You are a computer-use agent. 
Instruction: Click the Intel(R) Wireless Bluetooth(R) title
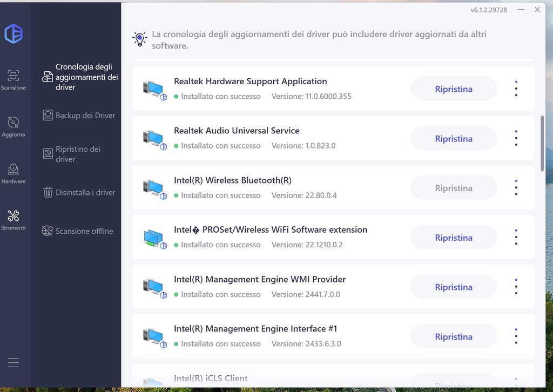[233, 180]
